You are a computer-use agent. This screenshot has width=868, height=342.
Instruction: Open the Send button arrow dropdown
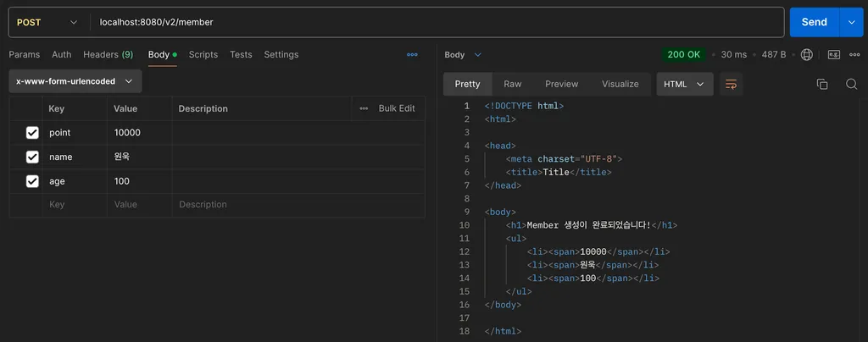point(851,22)
